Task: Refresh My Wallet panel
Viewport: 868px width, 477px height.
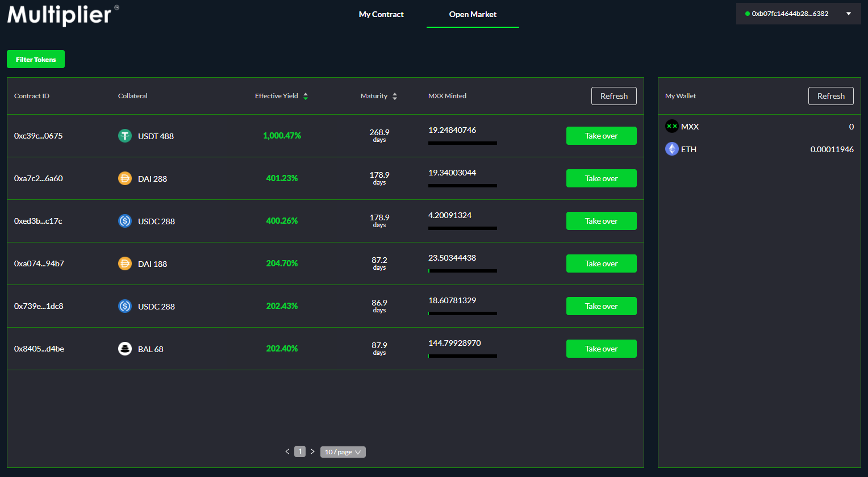Action: click(831, 96)
